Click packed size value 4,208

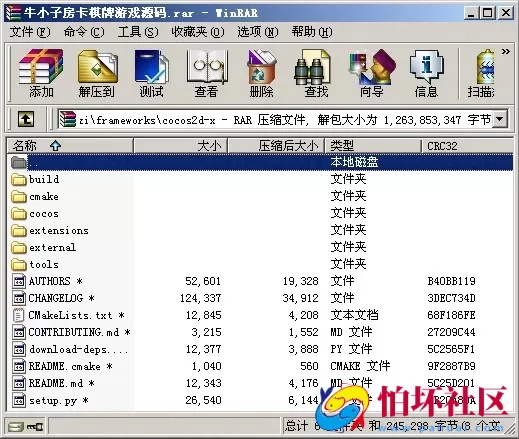pos(303,315)
